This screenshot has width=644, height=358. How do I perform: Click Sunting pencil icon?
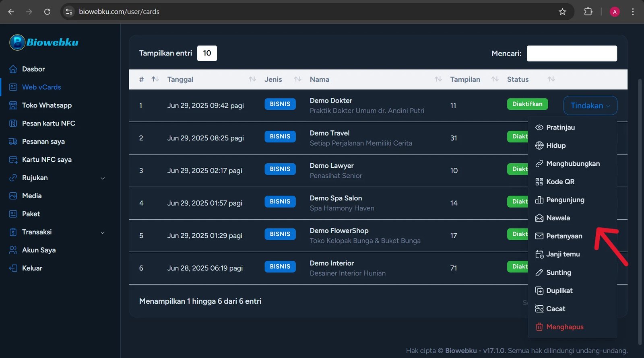(539, 273)
